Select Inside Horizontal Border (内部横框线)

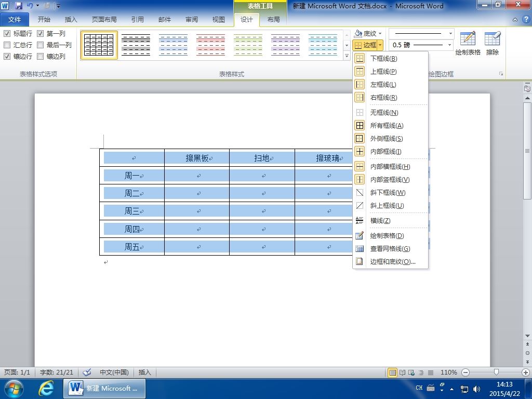point(391,166)
